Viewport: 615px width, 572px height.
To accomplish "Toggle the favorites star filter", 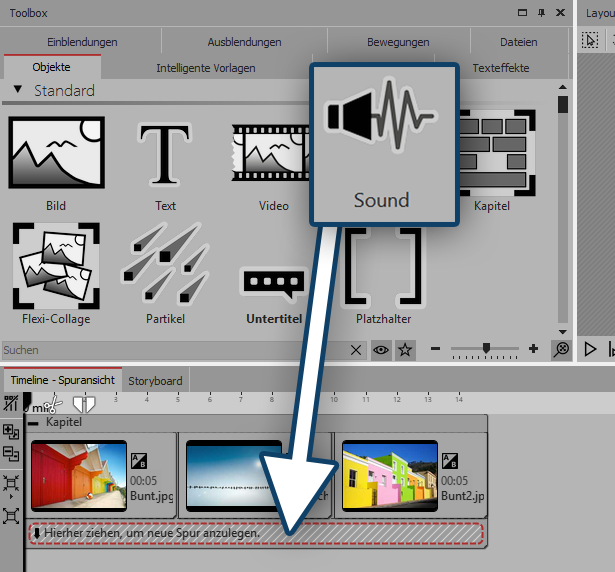I will point(404,350).
